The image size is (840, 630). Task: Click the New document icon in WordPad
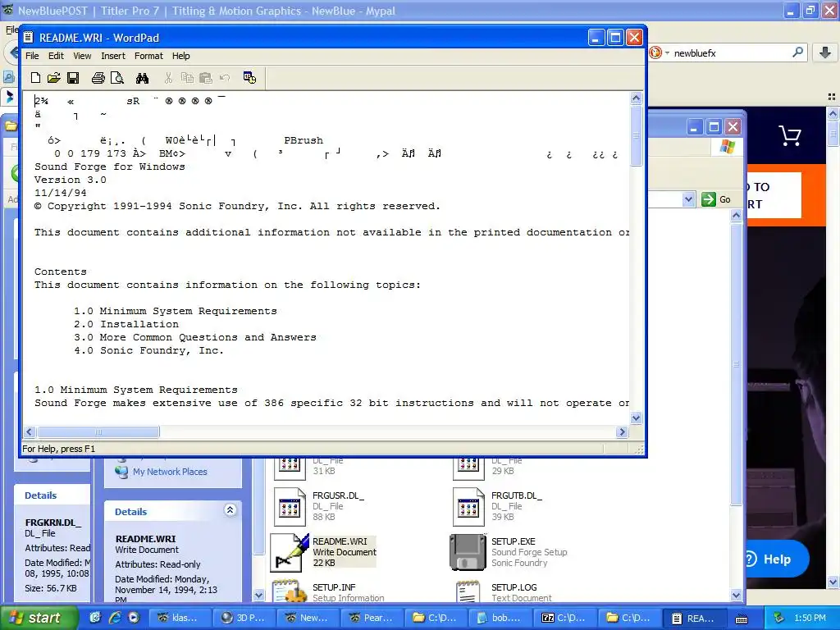click(x=35, y=78)
